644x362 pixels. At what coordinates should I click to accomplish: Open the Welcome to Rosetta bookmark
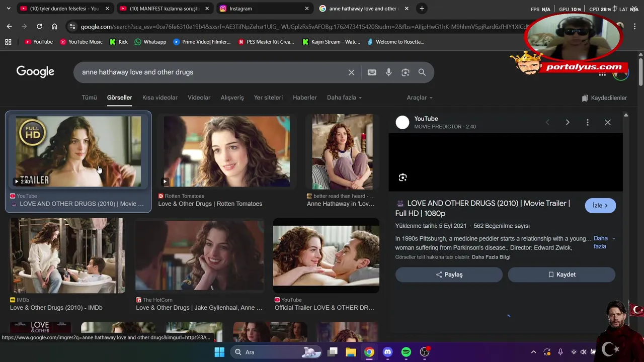395,42
